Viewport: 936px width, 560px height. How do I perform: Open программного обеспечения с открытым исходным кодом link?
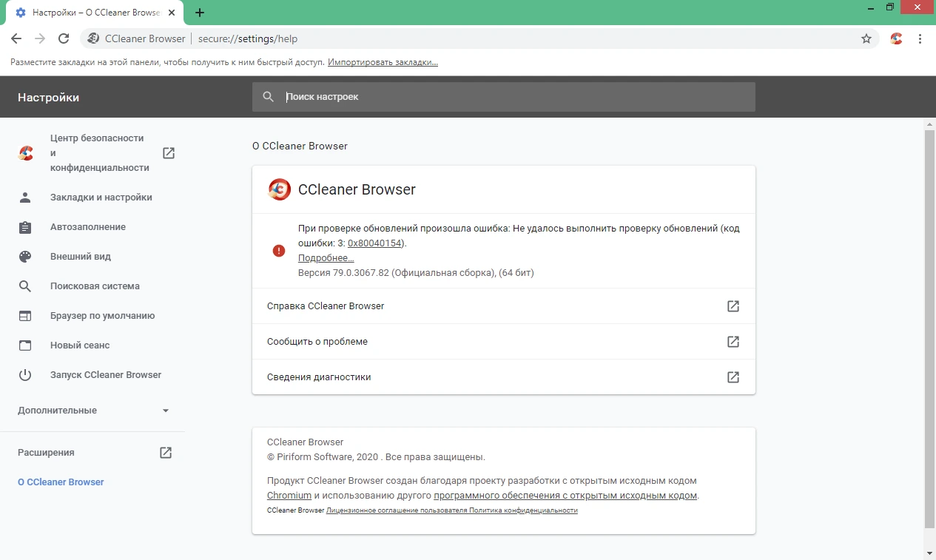click(565, 496)
